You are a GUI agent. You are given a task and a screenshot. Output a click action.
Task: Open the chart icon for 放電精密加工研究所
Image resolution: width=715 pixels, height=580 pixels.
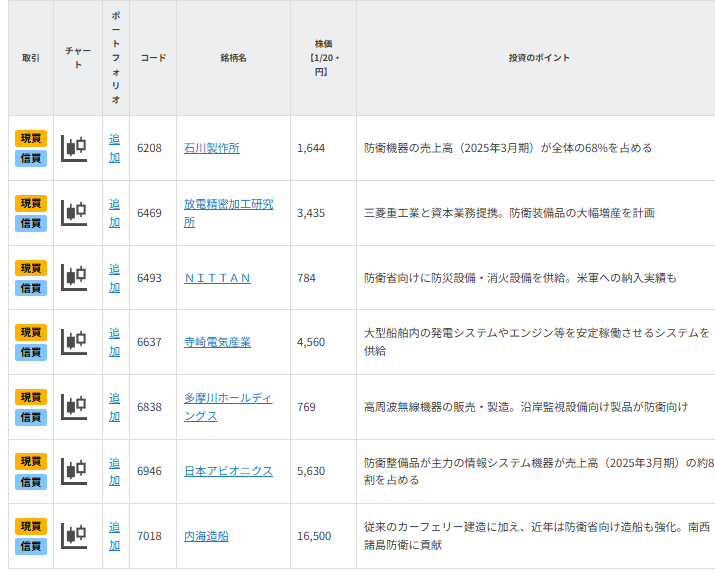pyautogui.click(x=74, y=213)
